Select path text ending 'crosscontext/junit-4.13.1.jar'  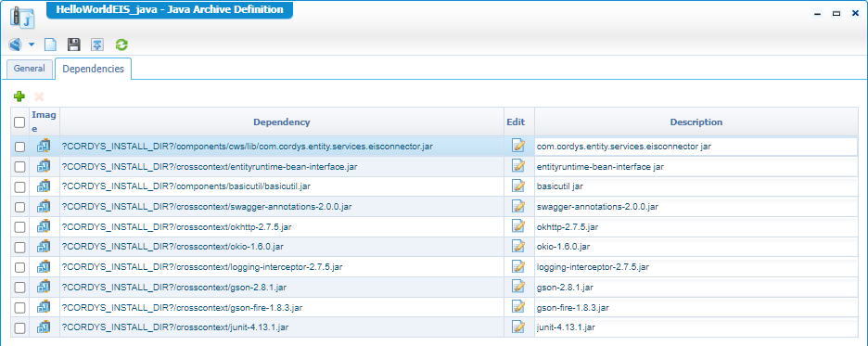(175, 327)
